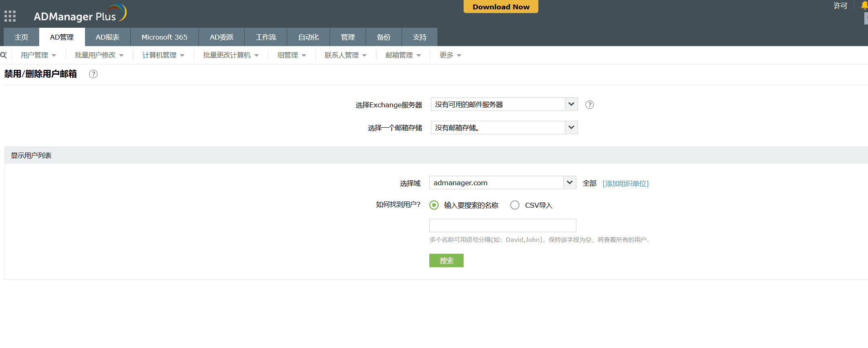Open the 更多 menu

(450, 55)
